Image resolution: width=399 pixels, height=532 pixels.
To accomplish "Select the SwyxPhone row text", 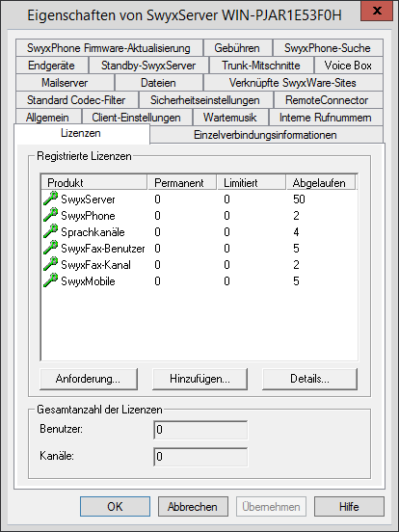I will tap(88, 216).
